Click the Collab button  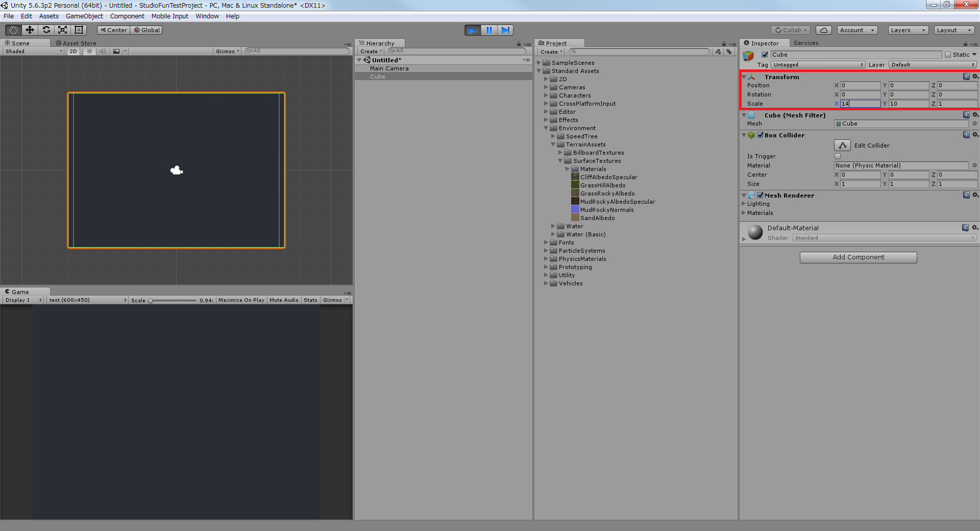[791, 30]
